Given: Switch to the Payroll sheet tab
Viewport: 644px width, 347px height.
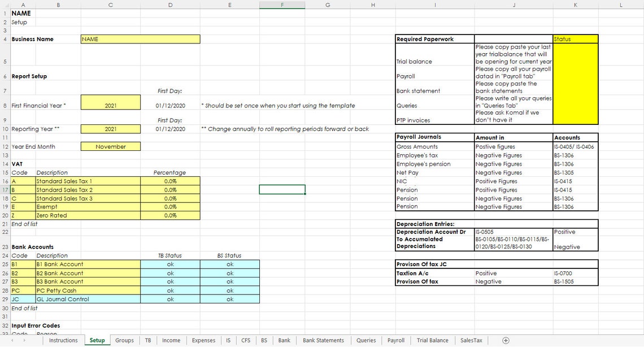Looking at the screenshot, I should point(395,340).
